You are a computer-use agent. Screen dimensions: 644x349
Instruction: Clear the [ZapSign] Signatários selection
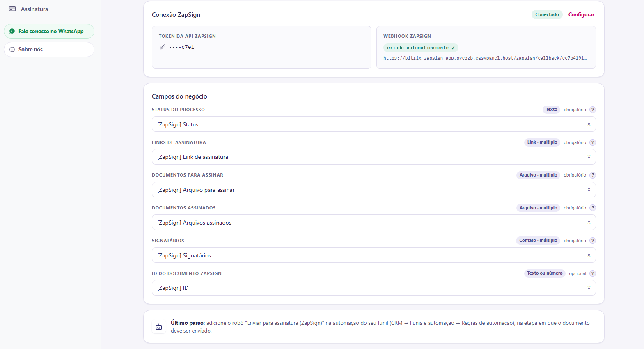pos(589,255)
